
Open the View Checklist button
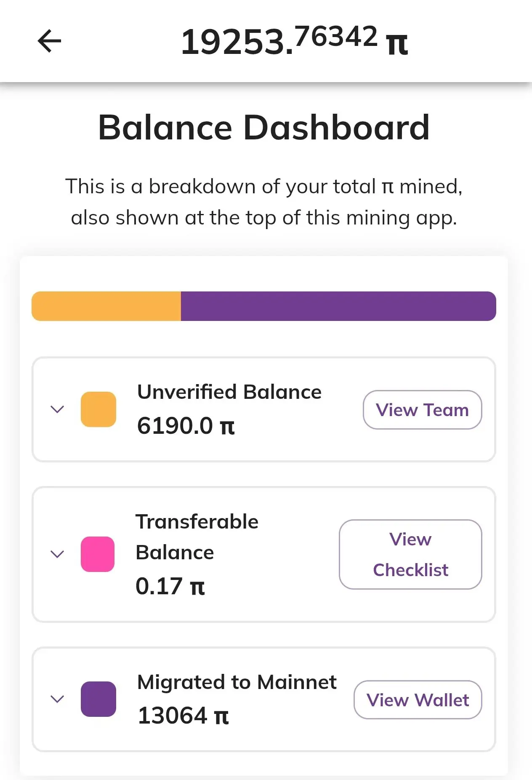[x=410, y=554]
